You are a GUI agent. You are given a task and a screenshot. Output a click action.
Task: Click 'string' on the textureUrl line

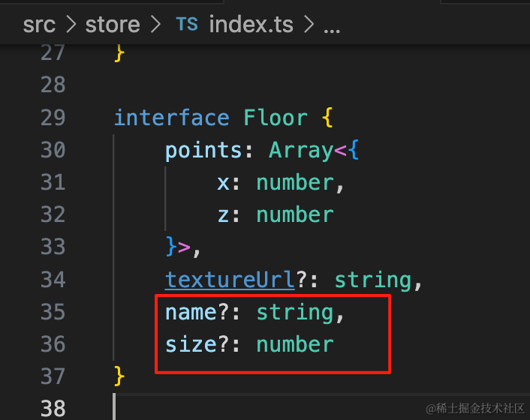[373, 280]
